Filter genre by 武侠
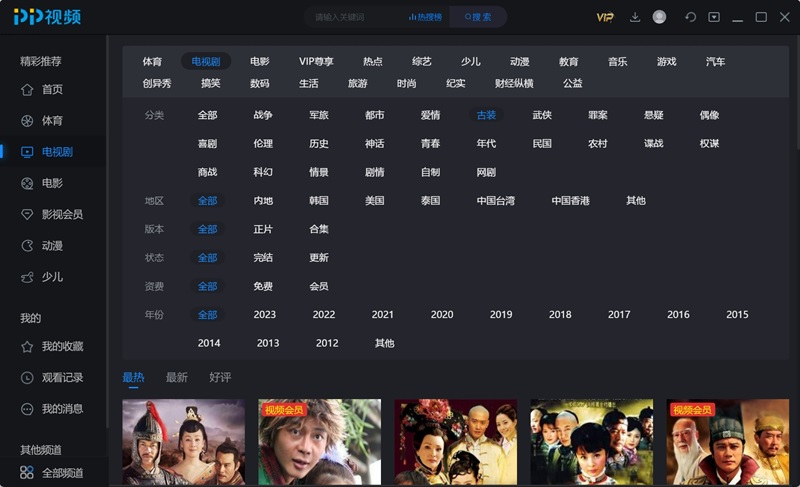Viewport: 800px width, 487px height. coord(542,115)
